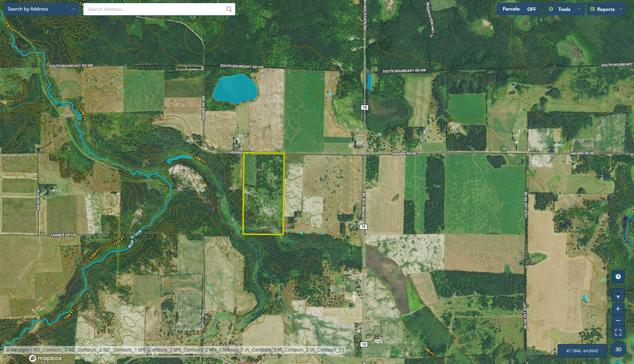Click the magnifying glass search icon
Image resolution: width=634 pixels, height=364 pixels.
(x=229, y=9)
